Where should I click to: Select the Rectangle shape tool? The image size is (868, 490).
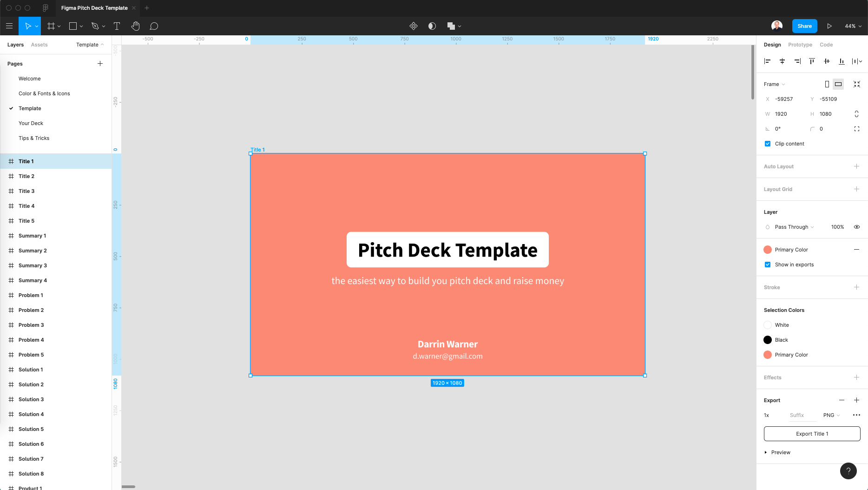coord(73,26)
